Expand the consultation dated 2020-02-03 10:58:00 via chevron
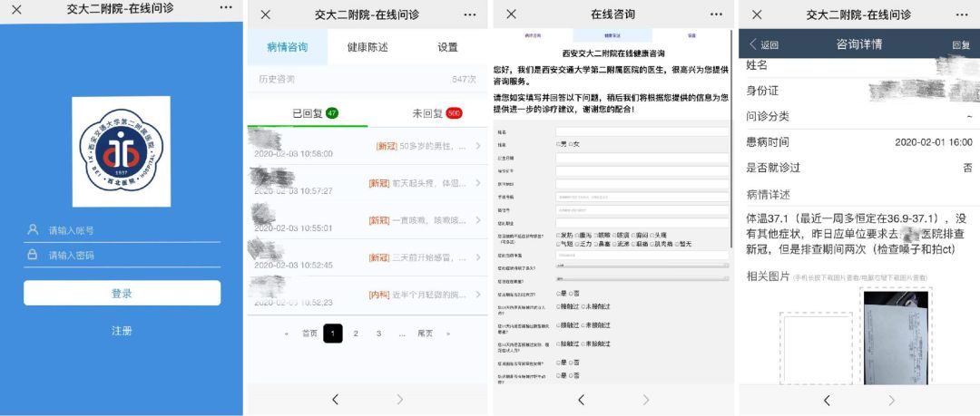Viewport: 980px width, 416px height. [478, 146]
